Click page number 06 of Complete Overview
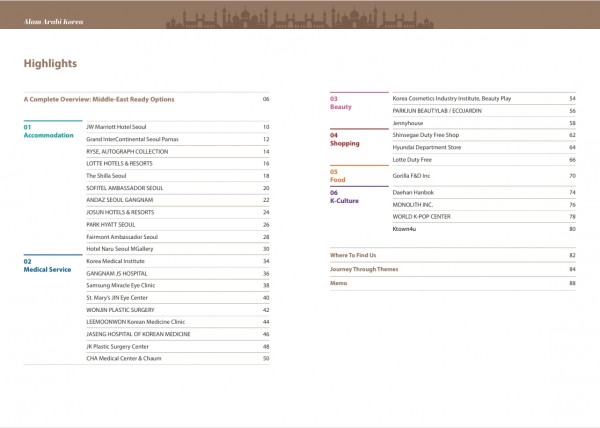 [x=266, y=99]
